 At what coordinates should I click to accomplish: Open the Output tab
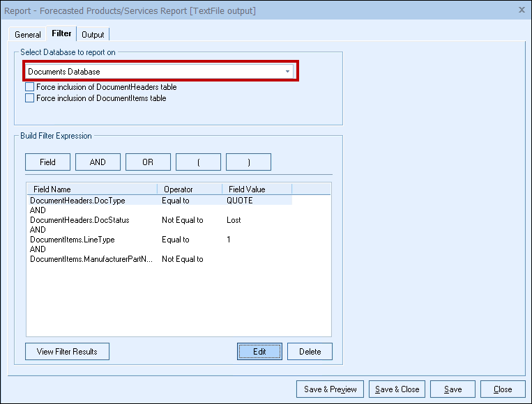[x=93, y=35]
